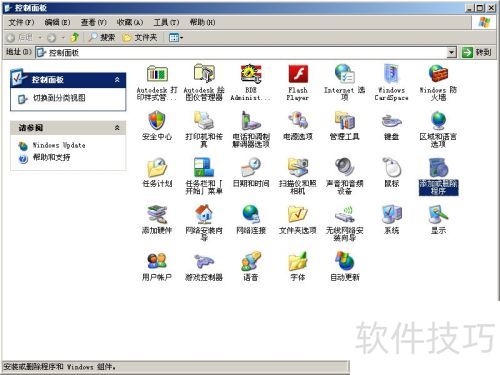
Task: Click the up-one-level folder button
Action: 75,37
